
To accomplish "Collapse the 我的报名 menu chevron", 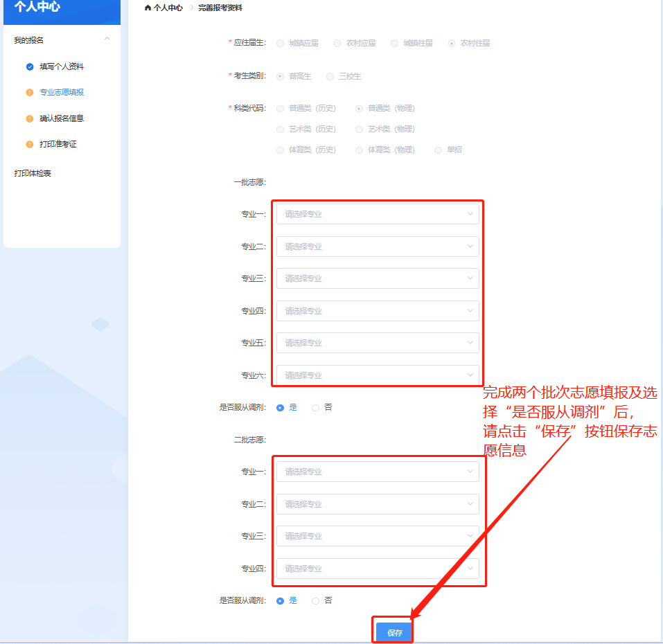I will pos(107,39).
